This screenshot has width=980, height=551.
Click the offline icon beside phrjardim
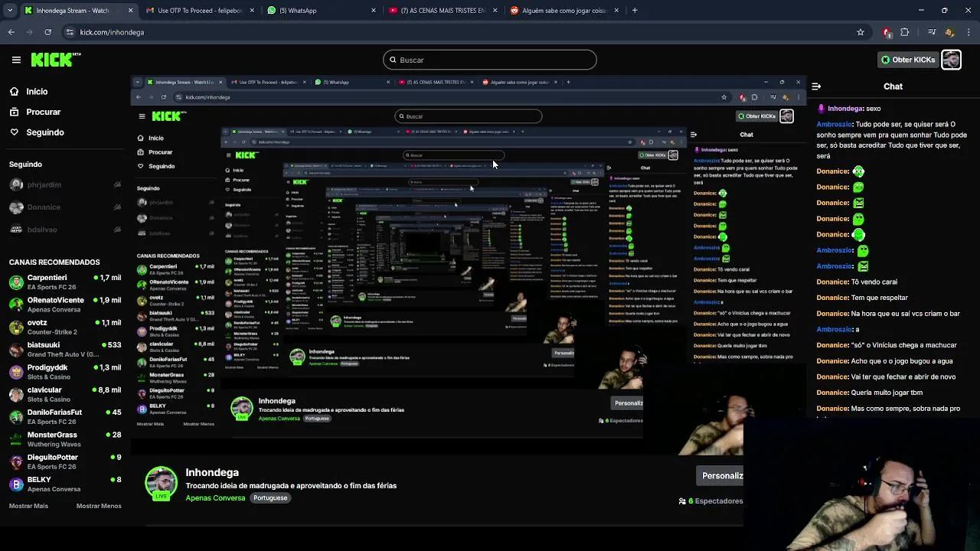(x=117, y=184)
